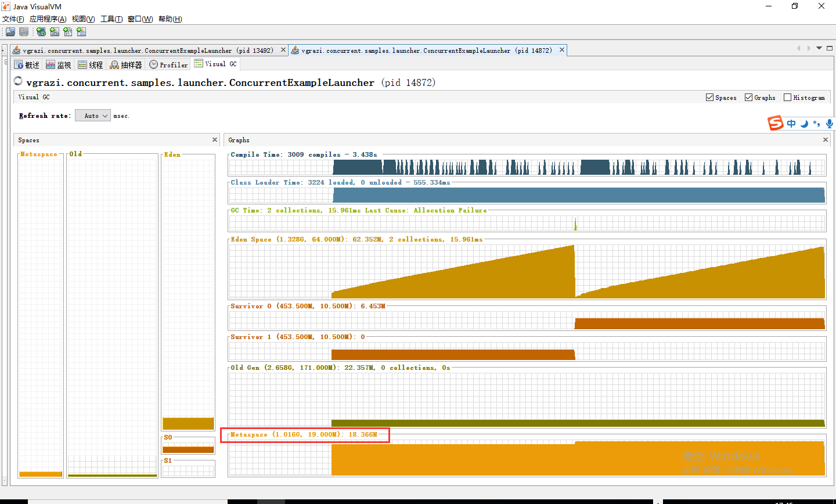Expand the collapsed left sidebar handle
This screenshot has width=836, height=504.
tap(4, 264)
